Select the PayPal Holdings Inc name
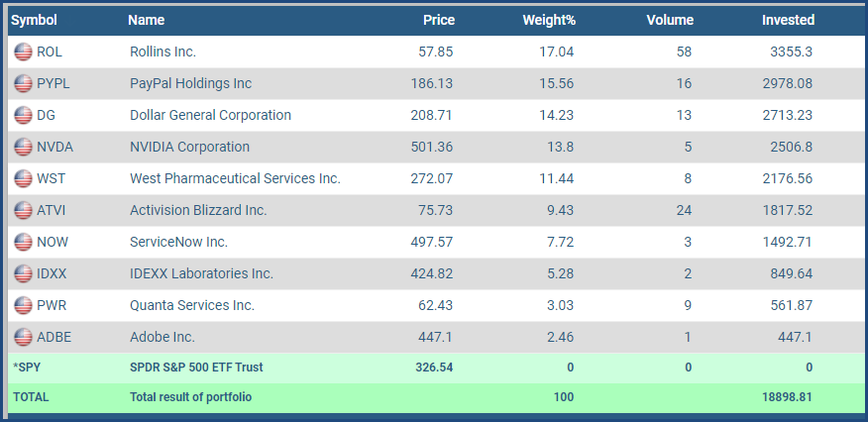Screen dimensions: 868x422 pos(190,83)
